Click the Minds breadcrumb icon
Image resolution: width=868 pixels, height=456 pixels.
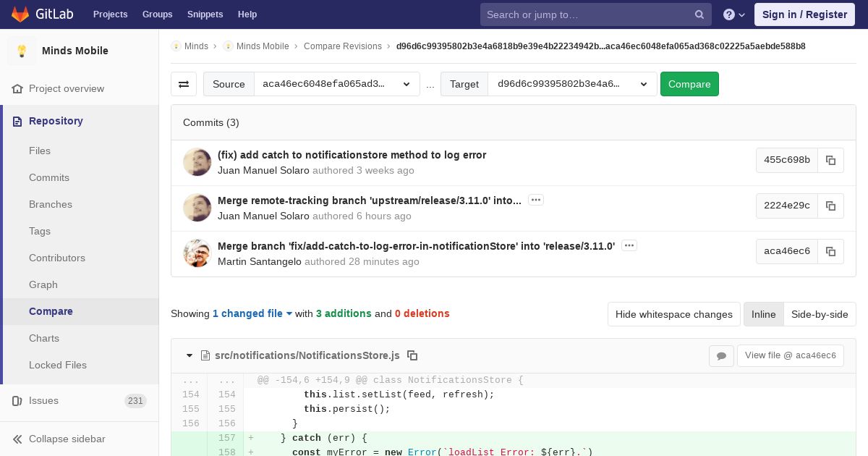(176, 46)
